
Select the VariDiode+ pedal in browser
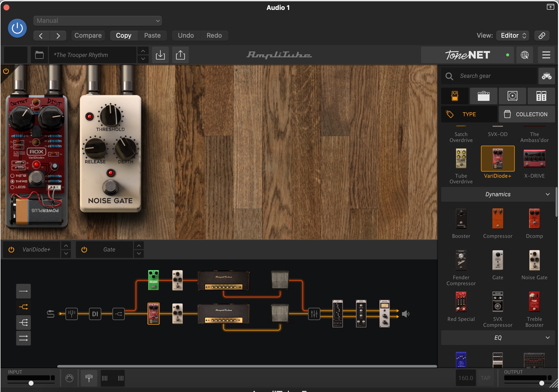498,159
